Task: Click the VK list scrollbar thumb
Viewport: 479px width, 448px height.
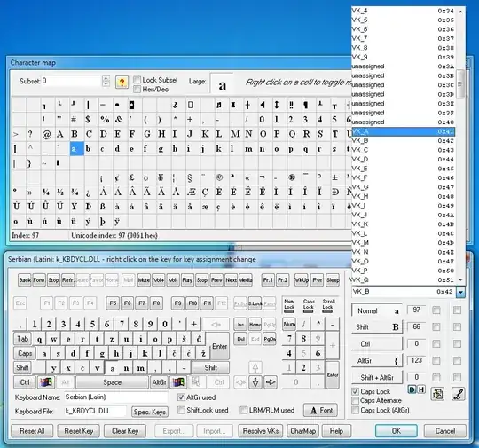Action: pos(460,84)
